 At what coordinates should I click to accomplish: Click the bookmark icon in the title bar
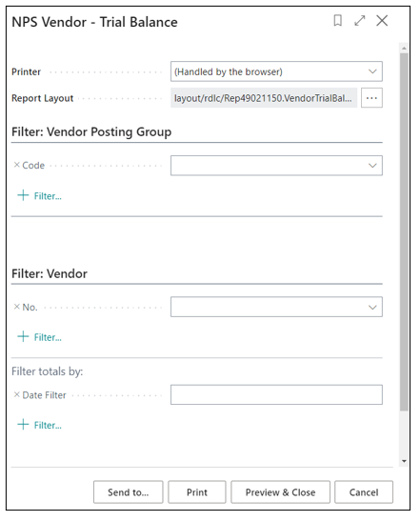pos(337,21)
